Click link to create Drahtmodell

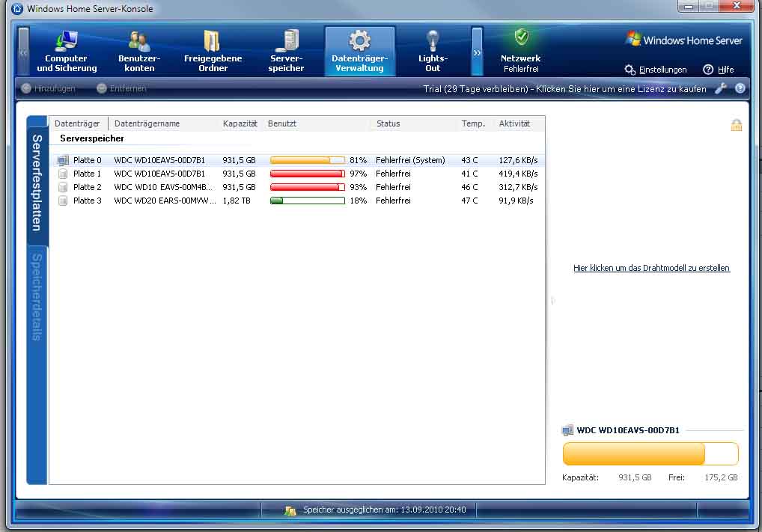point(651,268)
